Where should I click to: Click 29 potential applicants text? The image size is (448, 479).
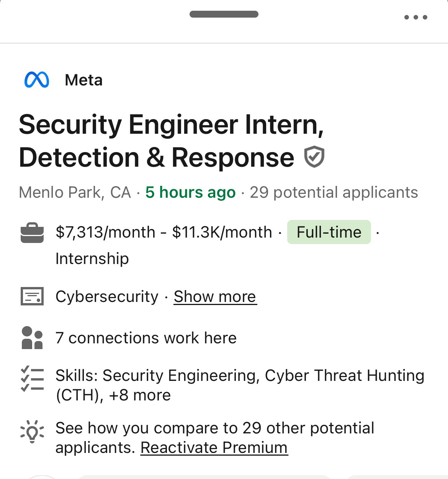[x=334, y=192]
